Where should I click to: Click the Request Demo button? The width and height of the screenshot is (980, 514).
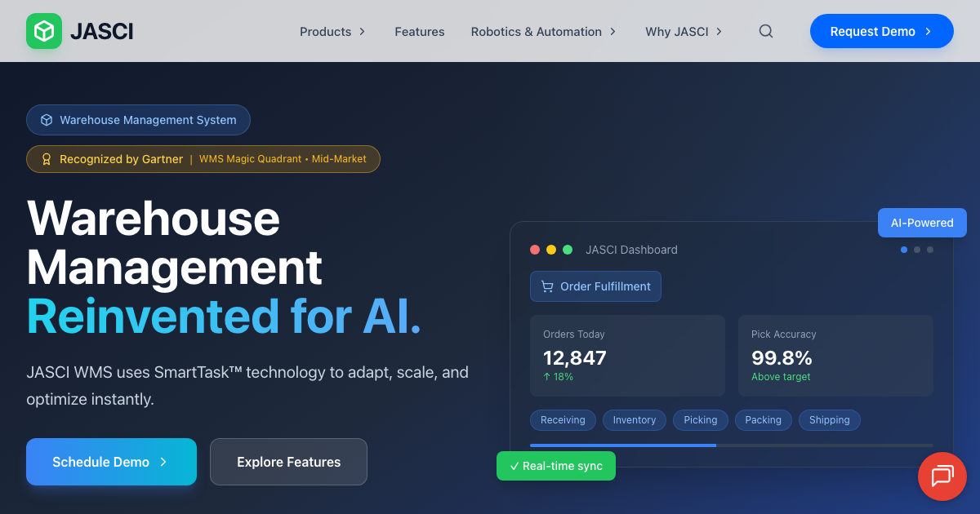[881, 31]
